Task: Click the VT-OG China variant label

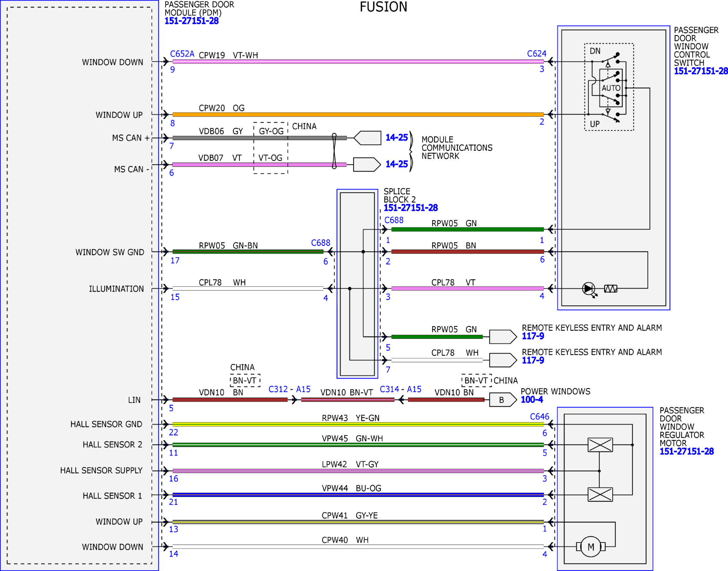Action: click(270, 158)
